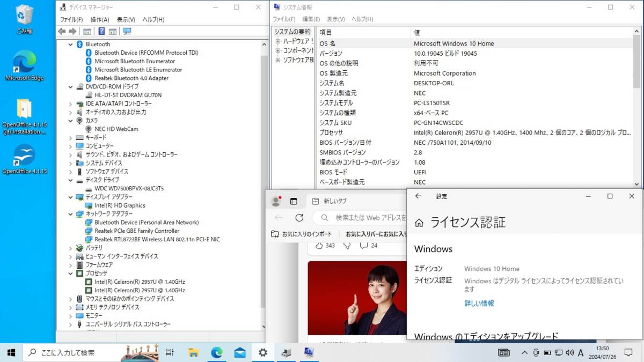Click the Edge reload button
The width and height of the screenshot is (644, 362).
tap(299, 218)
